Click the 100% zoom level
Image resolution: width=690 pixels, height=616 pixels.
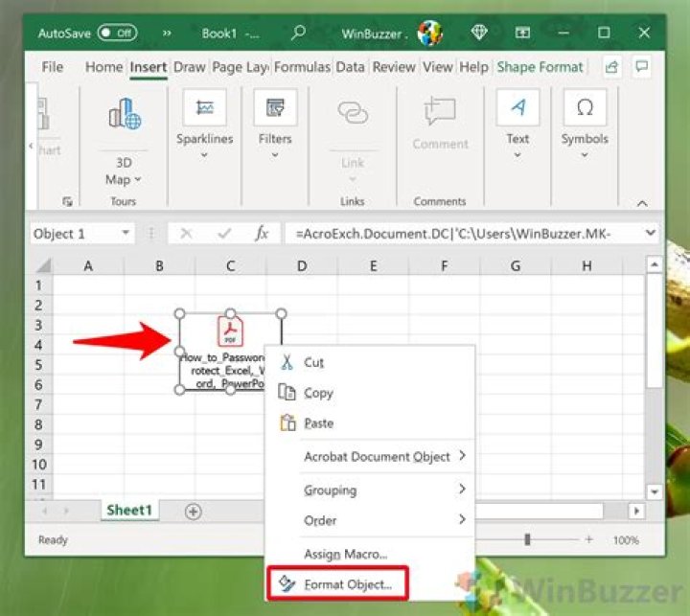pyautogui.click(x=626, y=540)
